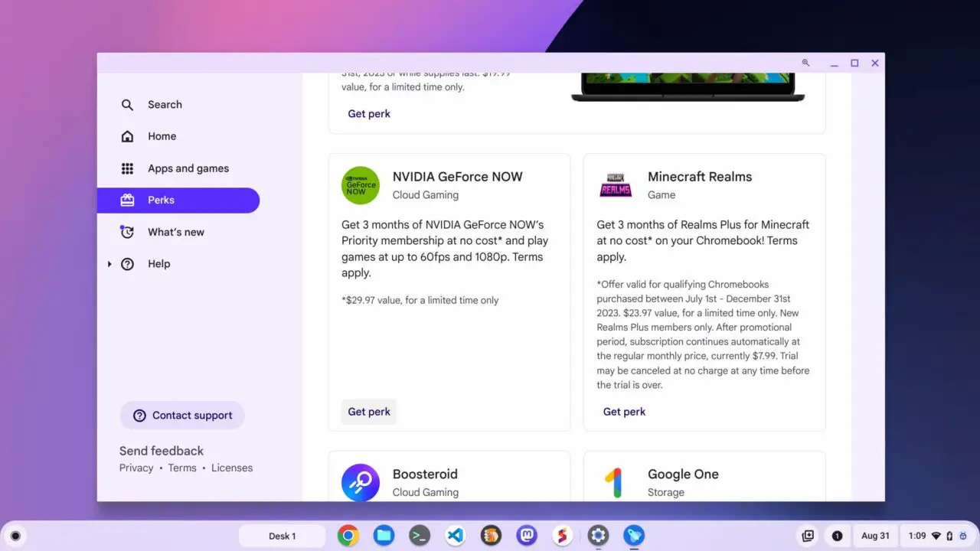The image size is (980, 551).
Task: Open quick settings at the clock
Action: (938, 536)
